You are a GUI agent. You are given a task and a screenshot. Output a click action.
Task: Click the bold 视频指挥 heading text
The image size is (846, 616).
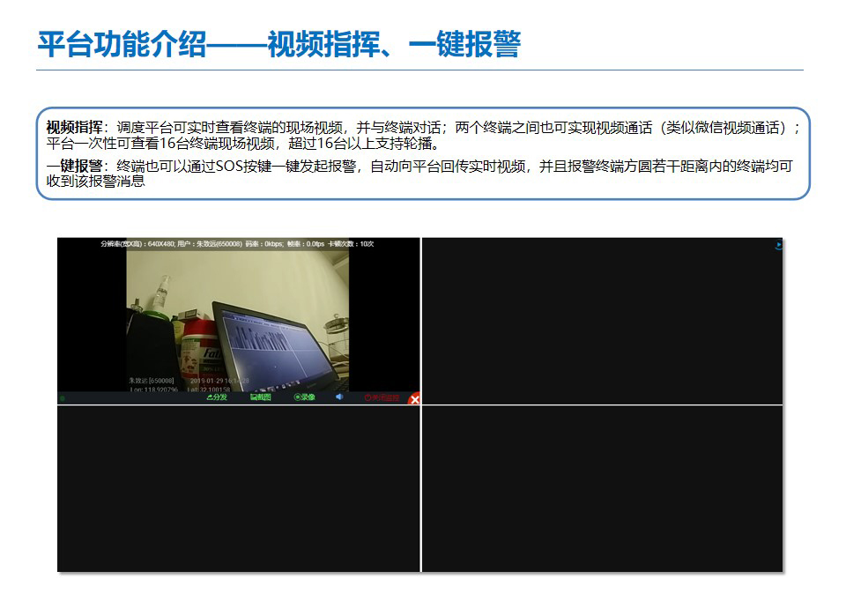click(74, 127)
